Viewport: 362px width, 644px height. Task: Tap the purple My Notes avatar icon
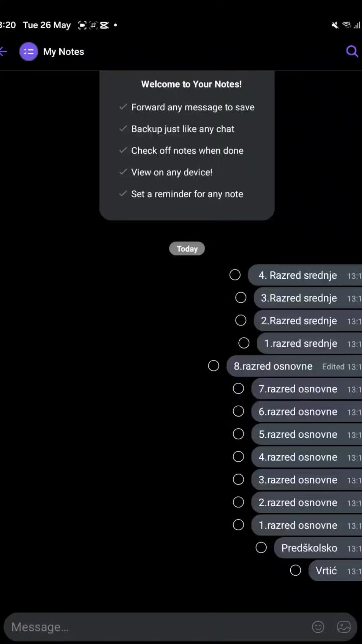click(x=29, y=52)
